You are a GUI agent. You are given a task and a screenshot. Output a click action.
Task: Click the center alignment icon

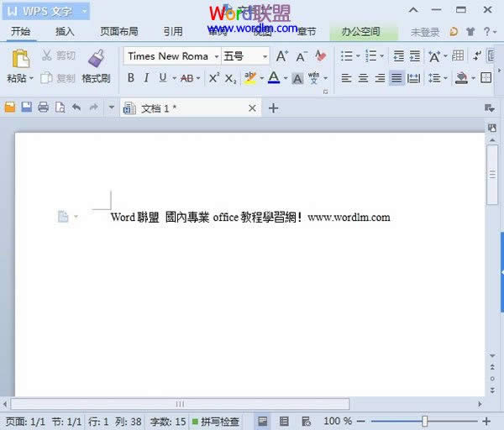(x=363, y=78)
